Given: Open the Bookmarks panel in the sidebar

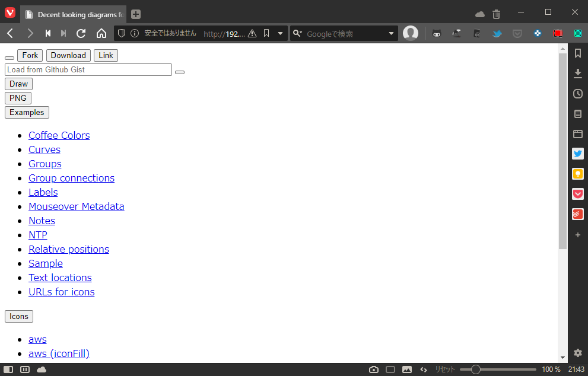Looking at the screenshot, I should click(578, 53).
